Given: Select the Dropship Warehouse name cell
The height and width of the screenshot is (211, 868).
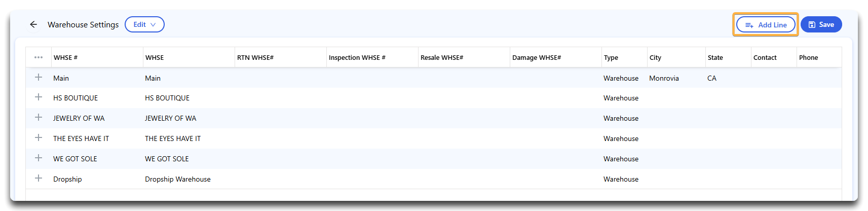Looking at the screenshot, I should (x=178, y=179).
